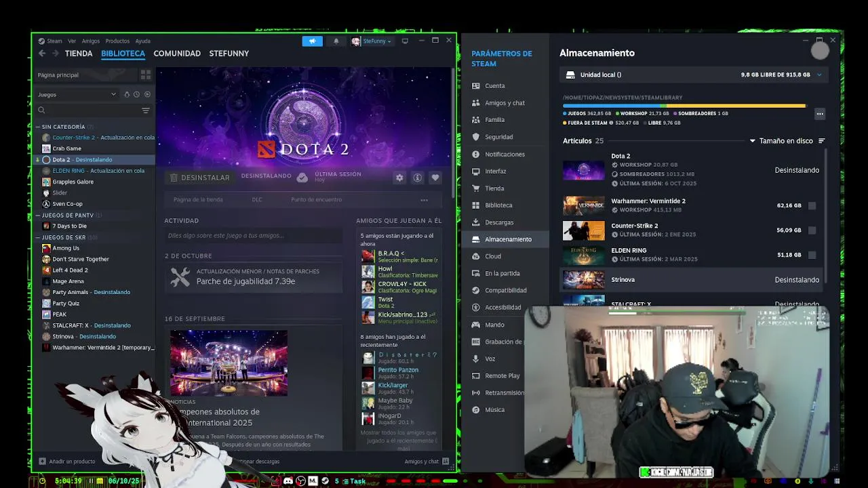The image size is (868, 488).
Task: Open the Steam menu
Action: tap(54, 41)
